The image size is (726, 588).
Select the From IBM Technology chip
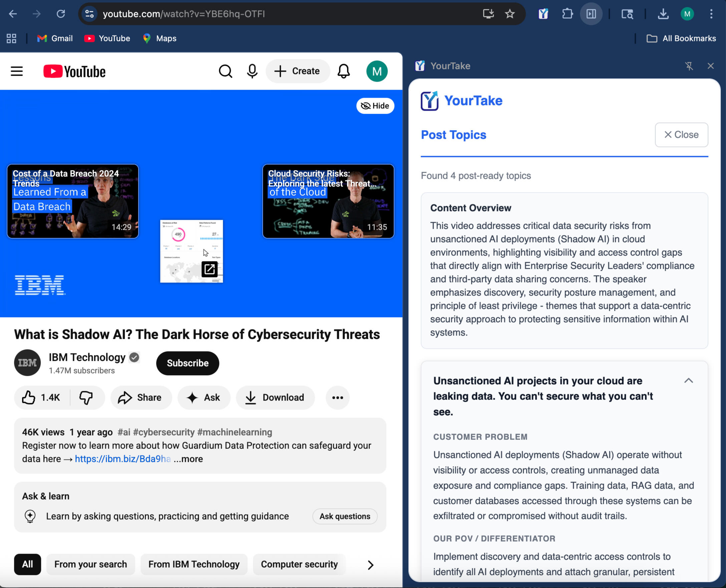(x=194, y=564)
